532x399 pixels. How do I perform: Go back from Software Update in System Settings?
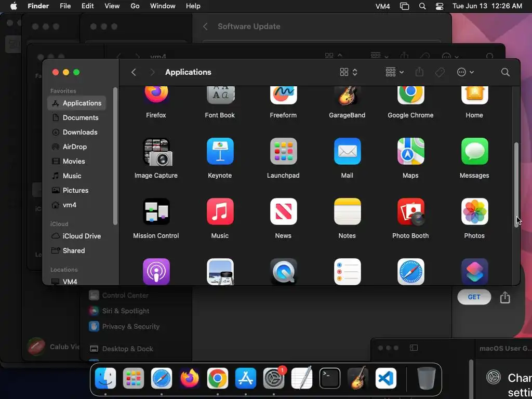point(205,26)
